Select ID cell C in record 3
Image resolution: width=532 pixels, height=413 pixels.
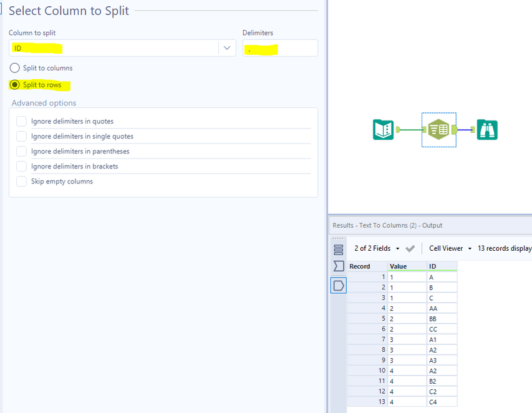click(x=442, y=298)
